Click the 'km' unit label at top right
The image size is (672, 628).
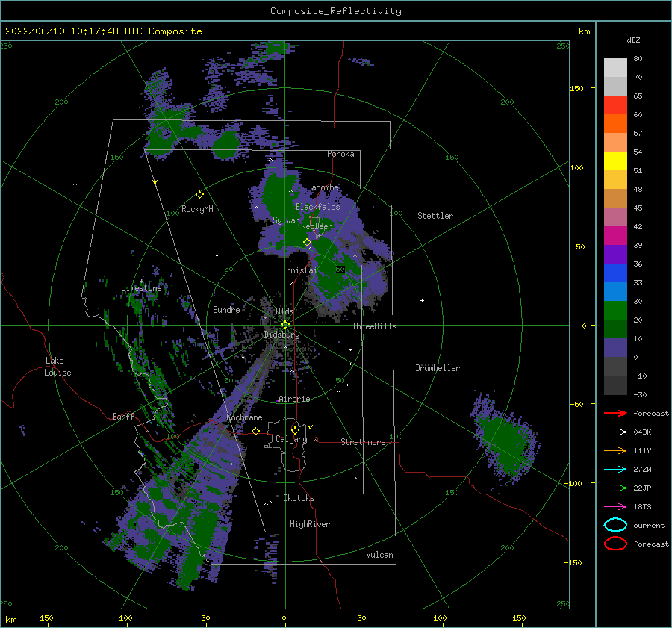coord(584,31)
